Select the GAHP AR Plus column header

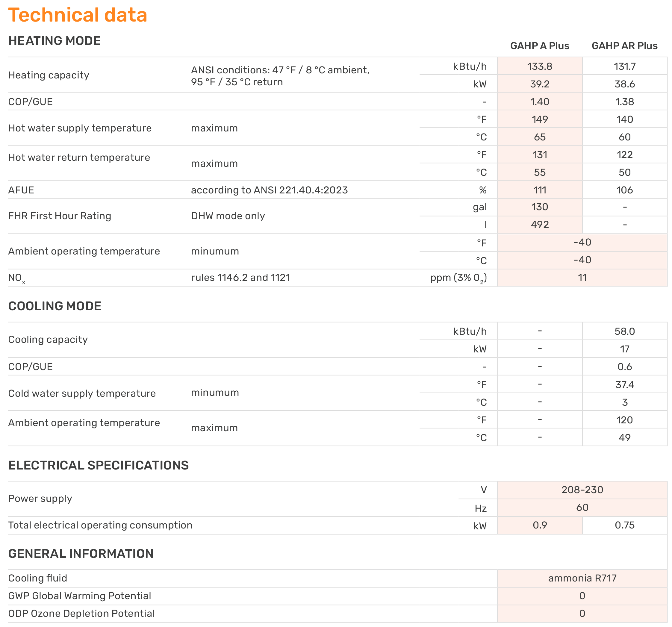625,46
